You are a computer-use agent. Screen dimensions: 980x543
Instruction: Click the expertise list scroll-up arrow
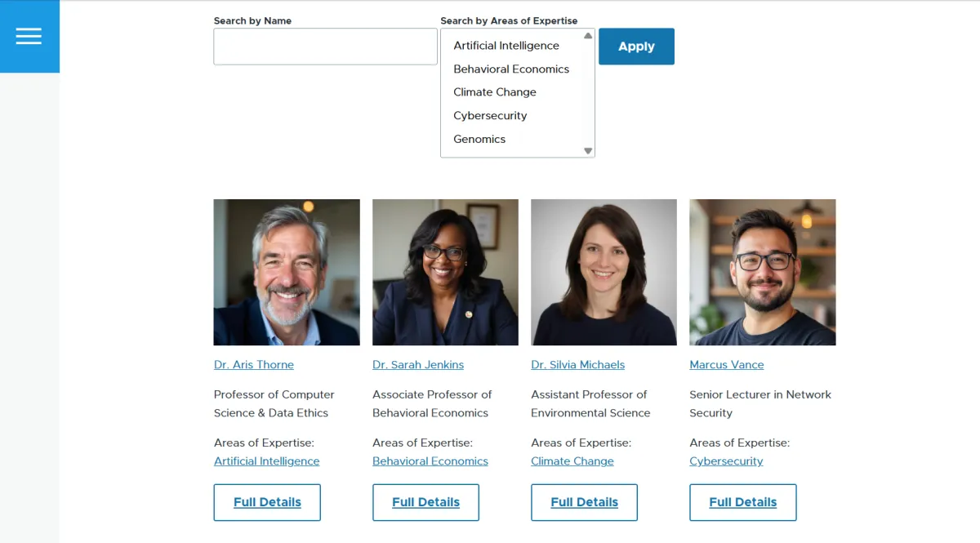[588, 36]
